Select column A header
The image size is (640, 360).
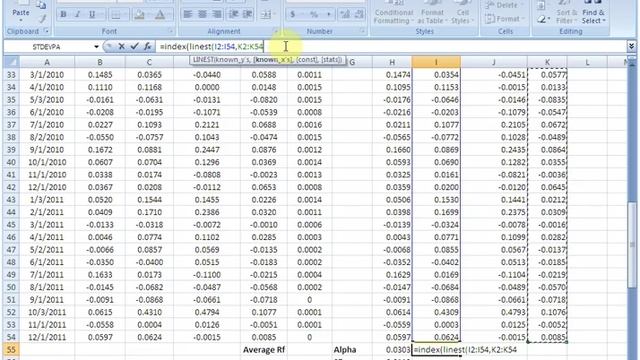(47, 62)
